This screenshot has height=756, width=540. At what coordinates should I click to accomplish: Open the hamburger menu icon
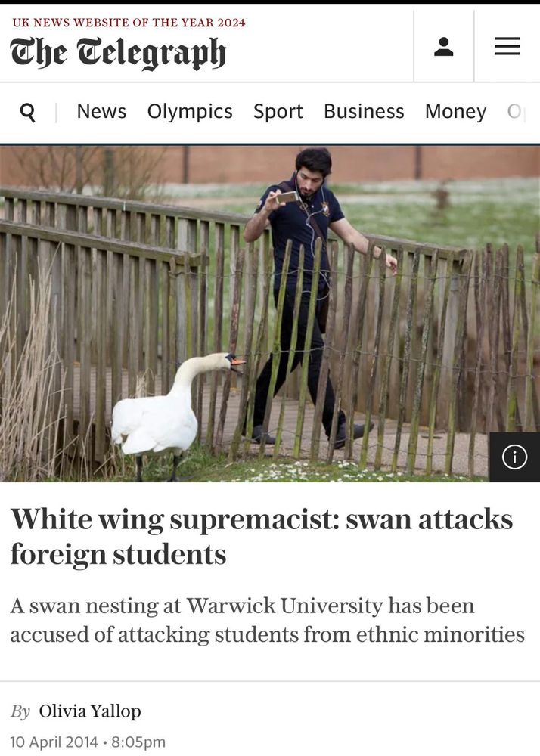pos(507,46)
